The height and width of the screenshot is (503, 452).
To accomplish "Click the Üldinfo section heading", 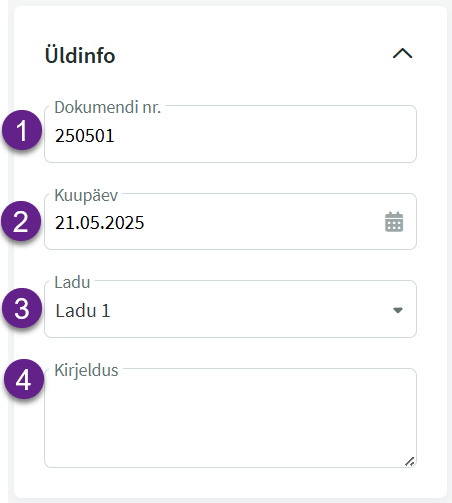I will [80, 55].
